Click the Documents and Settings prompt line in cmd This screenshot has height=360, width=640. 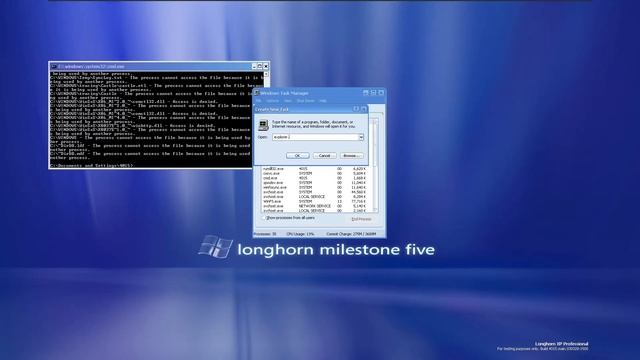click(x=91, y=166)
